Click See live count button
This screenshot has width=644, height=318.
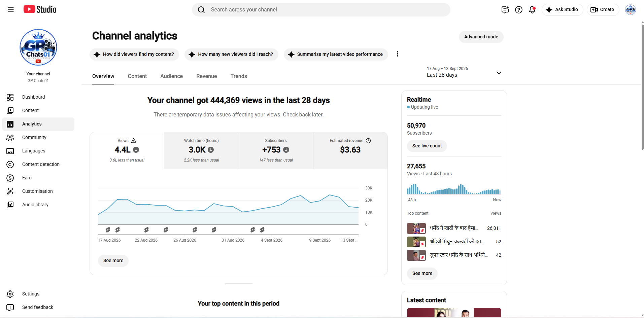coord(427,146)
